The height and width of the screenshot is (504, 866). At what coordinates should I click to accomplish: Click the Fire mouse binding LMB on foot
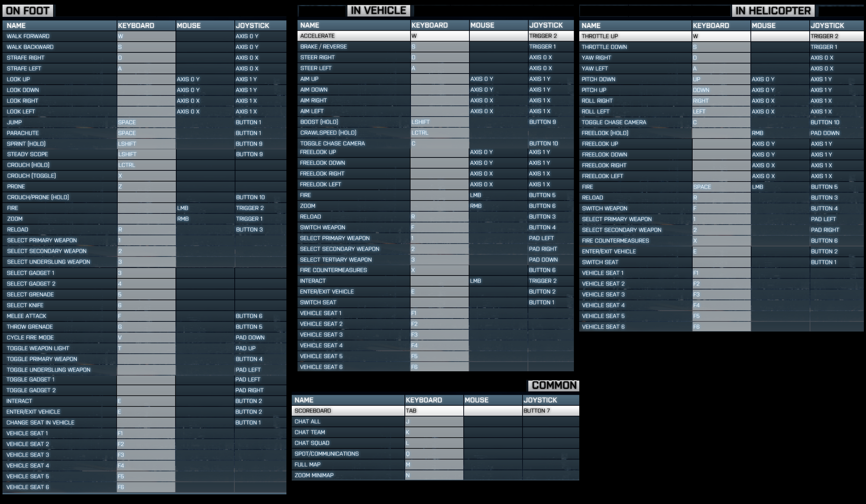point(205,208)
